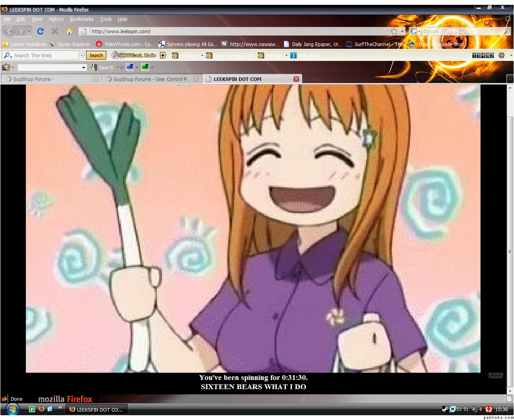Image resolution: width=514 pixels, height=420 pixels.
Task: Open the SHOUTcast Radio toolbar logo
Action: (x=134, y=55)
